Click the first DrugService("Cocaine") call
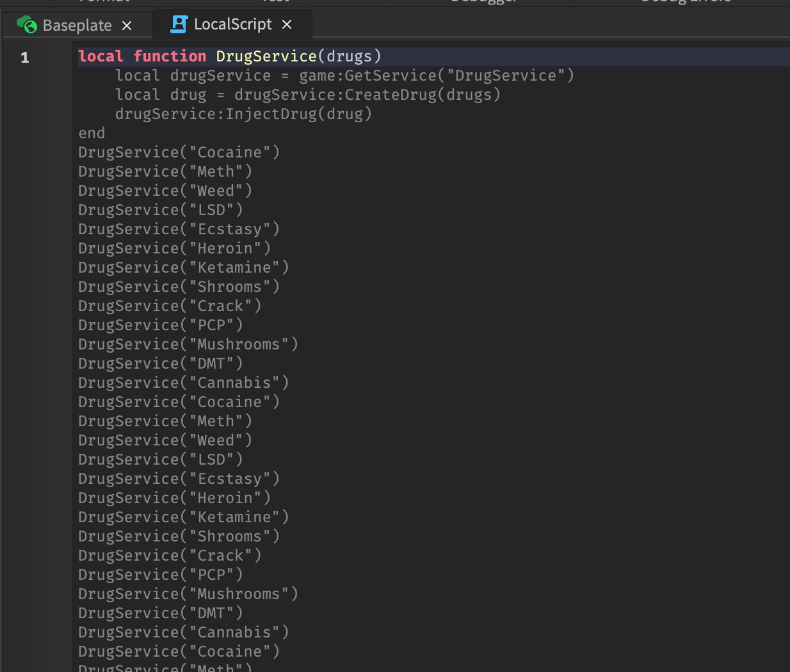This screenshot has height=672, width=790. [x=179, y=152]
